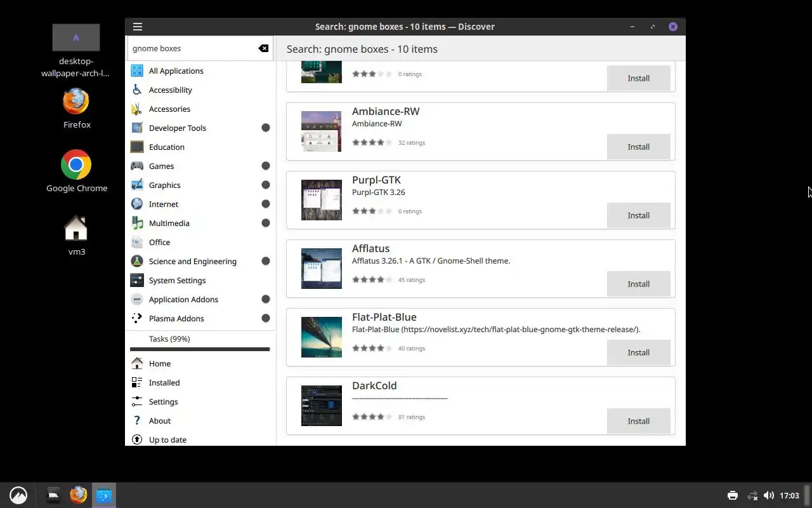Expand the Games subcategory dot
Viewport: 812px width, 508px height.
(x=266, y=166)
